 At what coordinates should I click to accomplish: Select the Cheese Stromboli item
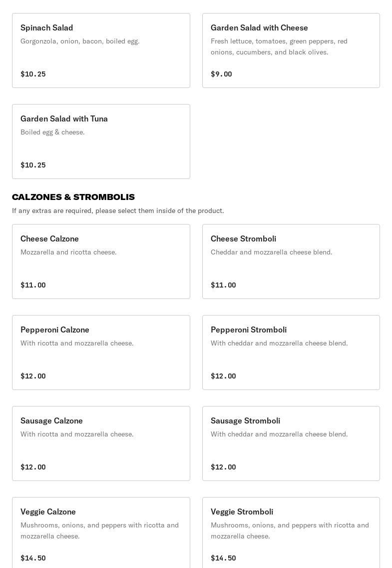[291, 261]
